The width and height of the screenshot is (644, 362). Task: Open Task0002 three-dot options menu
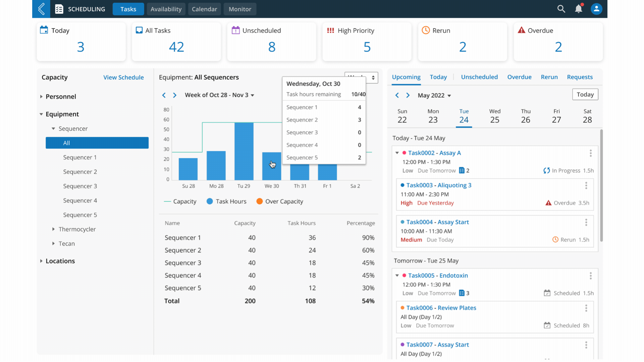tap(591, 153)
